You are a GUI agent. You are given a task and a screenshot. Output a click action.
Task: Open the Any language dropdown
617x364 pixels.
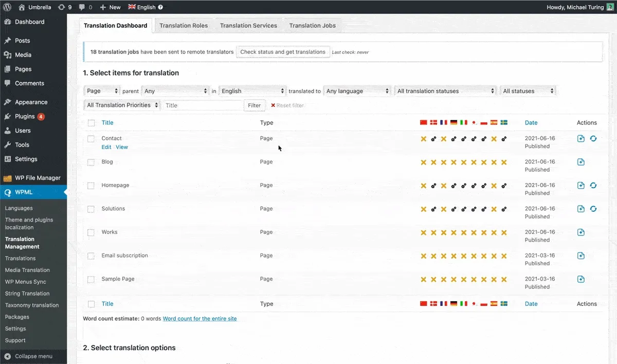[x=357, y=90]
